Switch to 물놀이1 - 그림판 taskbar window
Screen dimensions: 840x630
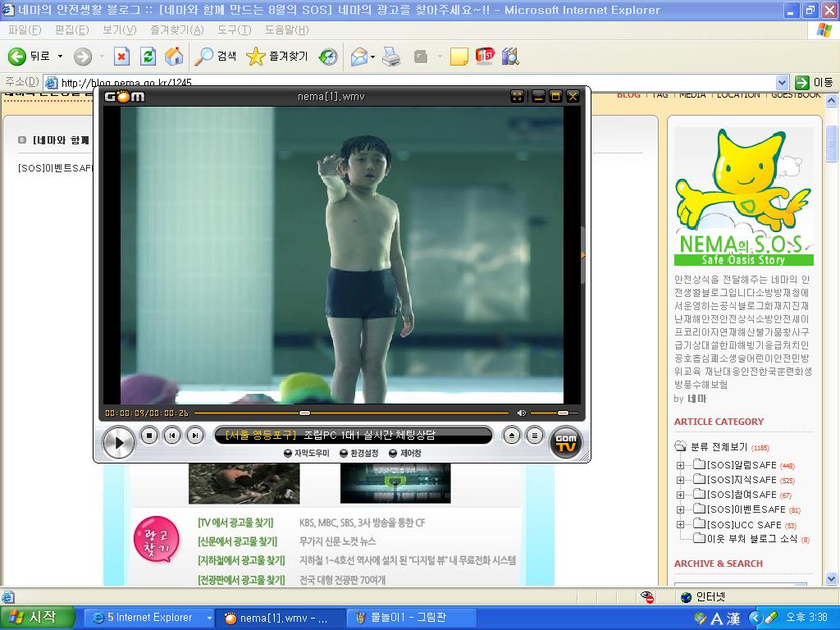click(x=413, y=618)
